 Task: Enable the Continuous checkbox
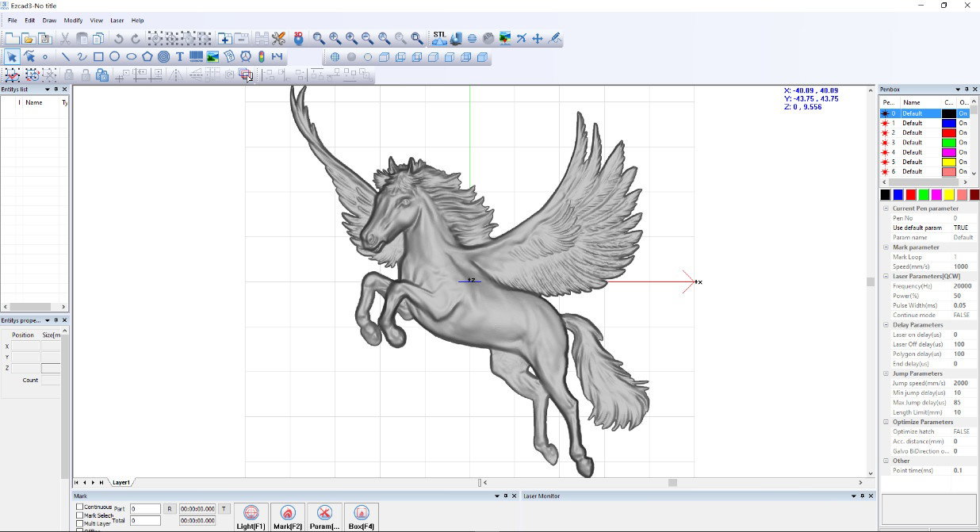point(79,507)
